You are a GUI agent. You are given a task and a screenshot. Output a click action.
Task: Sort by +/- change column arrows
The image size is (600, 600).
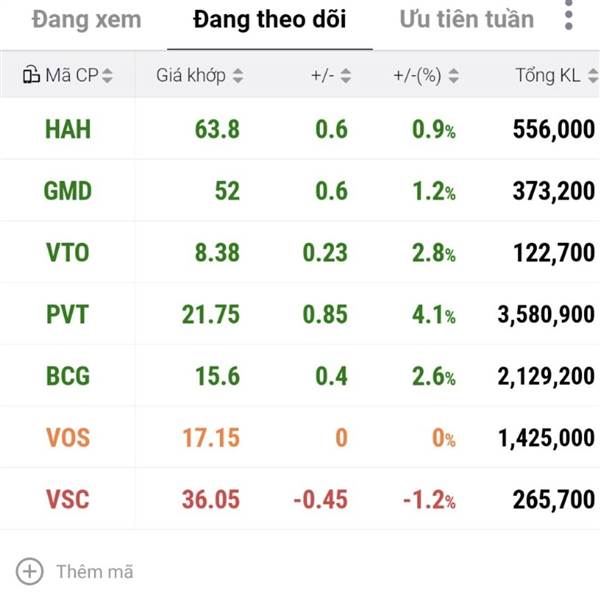pyautogui.click(x=345, y=75)
